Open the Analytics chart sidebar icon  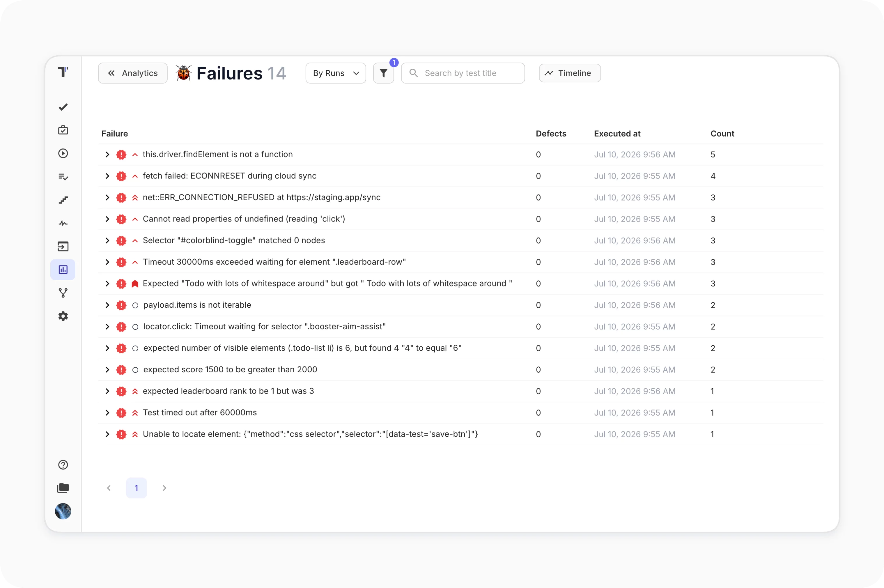point(63,270)
